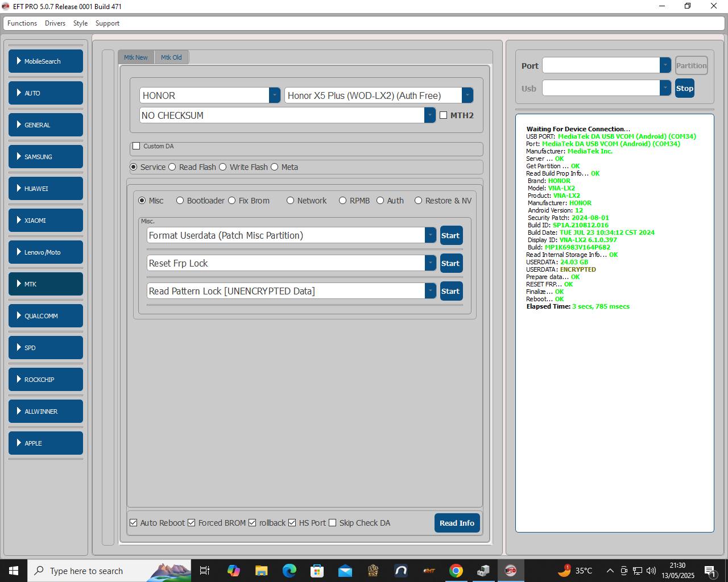728x582 pixels.
Task: Toggle the HS Port checkbox
Action: 292,523
